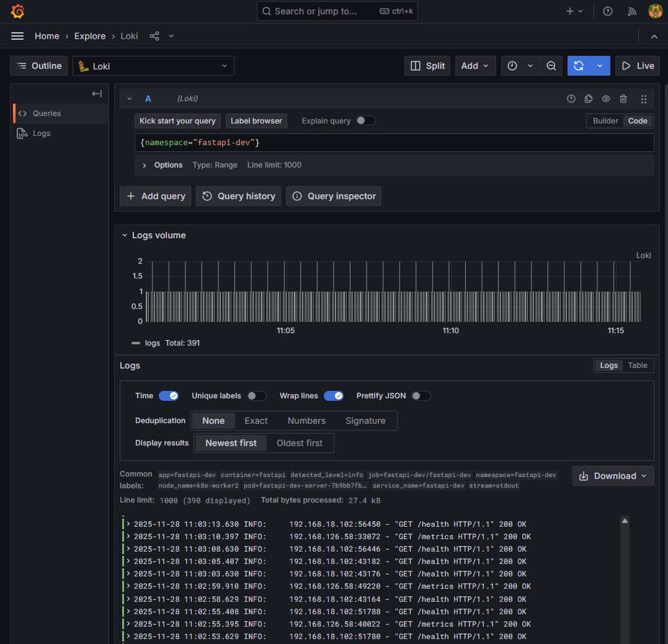
Task: Open the share shortened link icon
Action: [154, 36]
